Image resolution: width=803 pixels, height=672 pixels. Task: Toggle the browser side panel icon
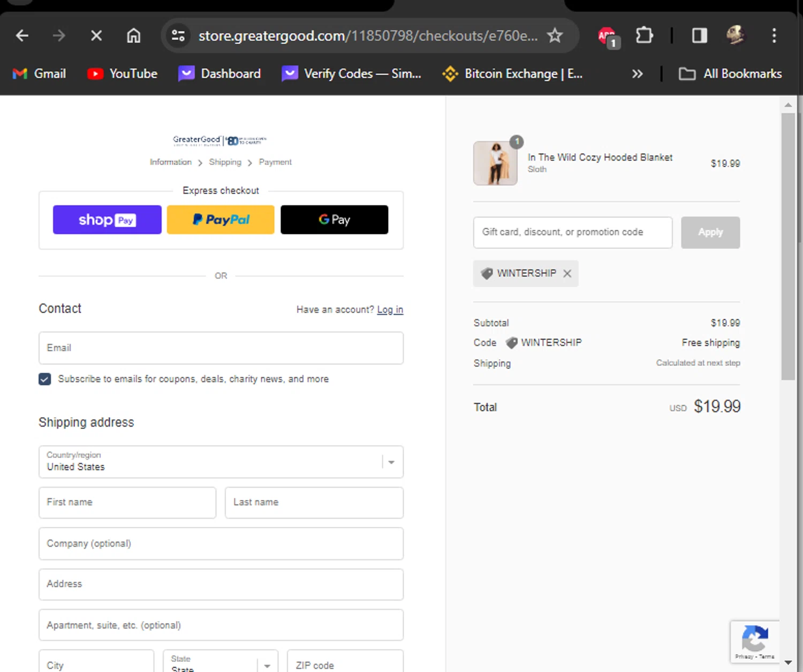tap(699, 36)
